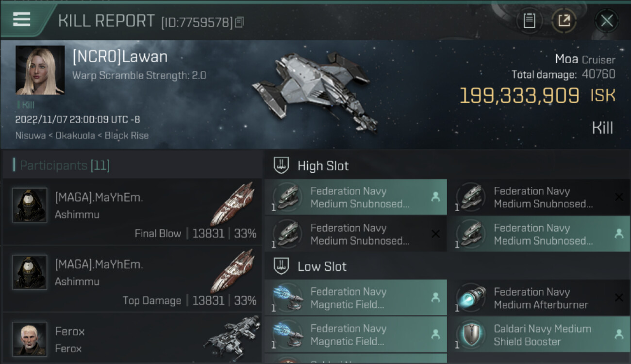
Task: Select first Federation Navy Magnetic Field module
Action: pyautogui.click(x=355, y=298)
